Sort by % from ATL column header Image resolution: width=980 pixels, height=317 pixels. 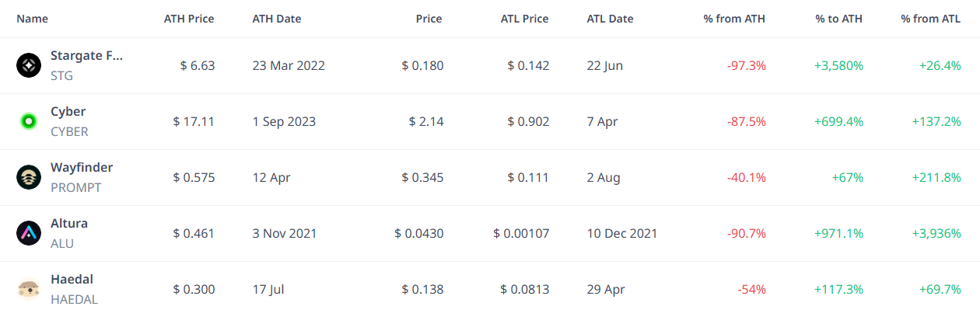click(x=931, y=19)
